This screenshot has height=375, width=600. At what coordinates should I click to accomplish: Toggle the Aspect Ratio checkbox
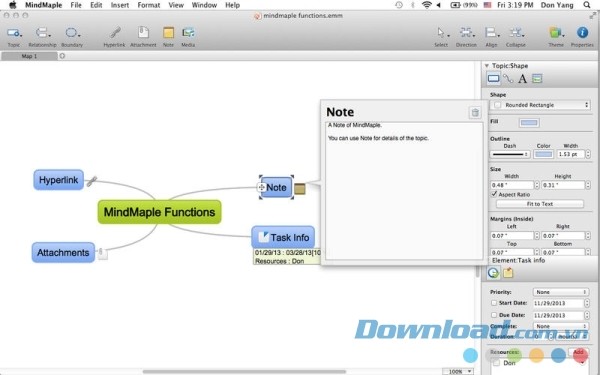(x=494, y=194)
